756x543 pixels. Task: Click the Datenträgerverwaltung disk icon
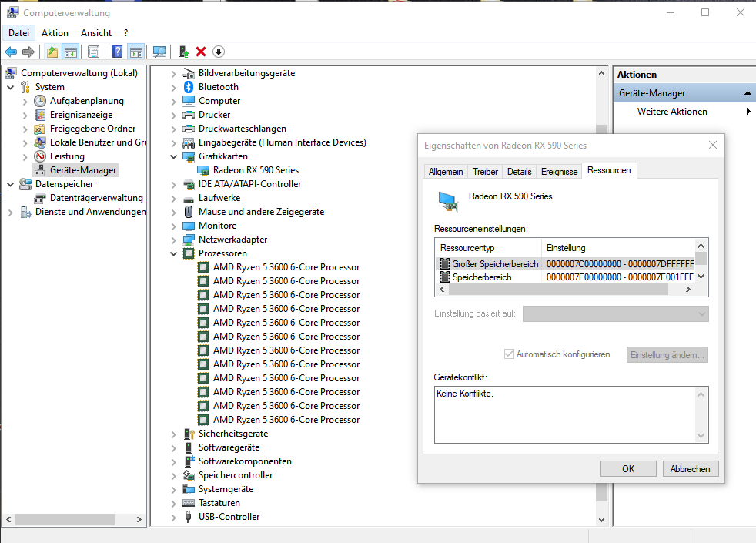40,198
